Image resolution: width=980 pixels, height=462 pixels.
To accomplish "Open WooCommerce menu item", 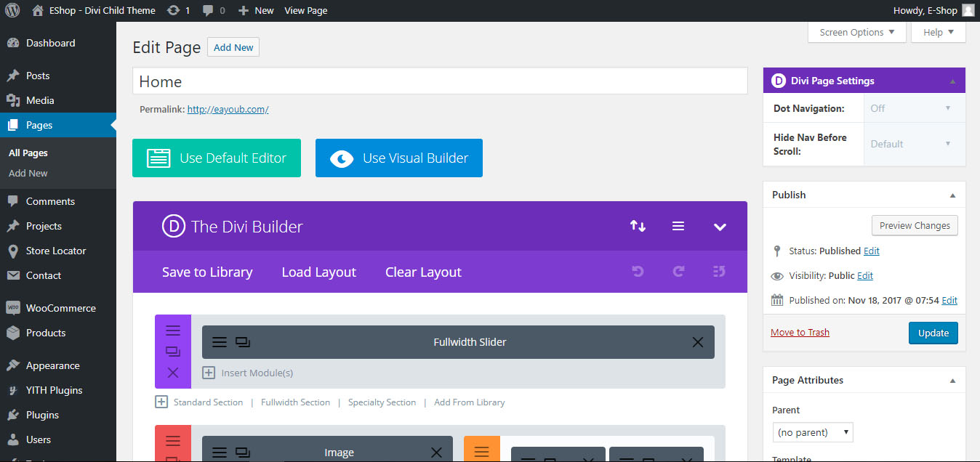I will (x=58, y=308).
